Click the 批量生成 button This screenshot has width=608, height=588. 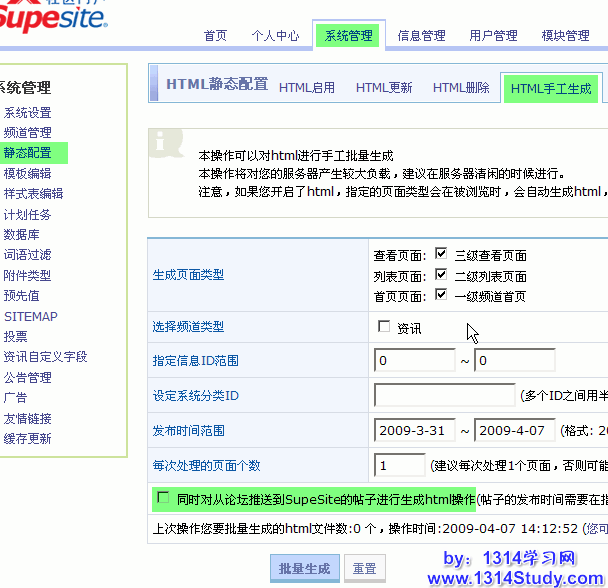pyautogui.click(x=304, y=569)
